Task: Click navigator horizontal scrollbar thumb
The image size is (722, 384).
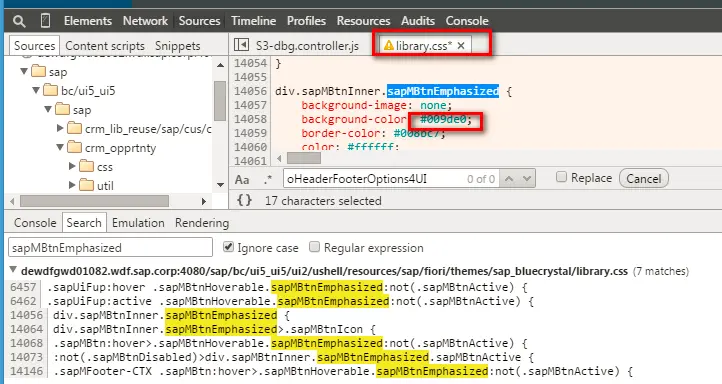Action: [94, 201]
